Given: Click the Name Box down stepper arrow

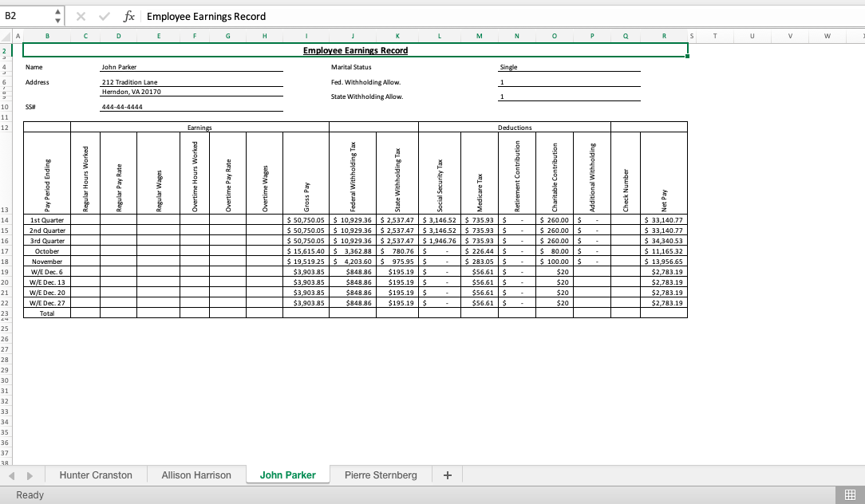Looking at the screenshot, I should coord(57,20).
